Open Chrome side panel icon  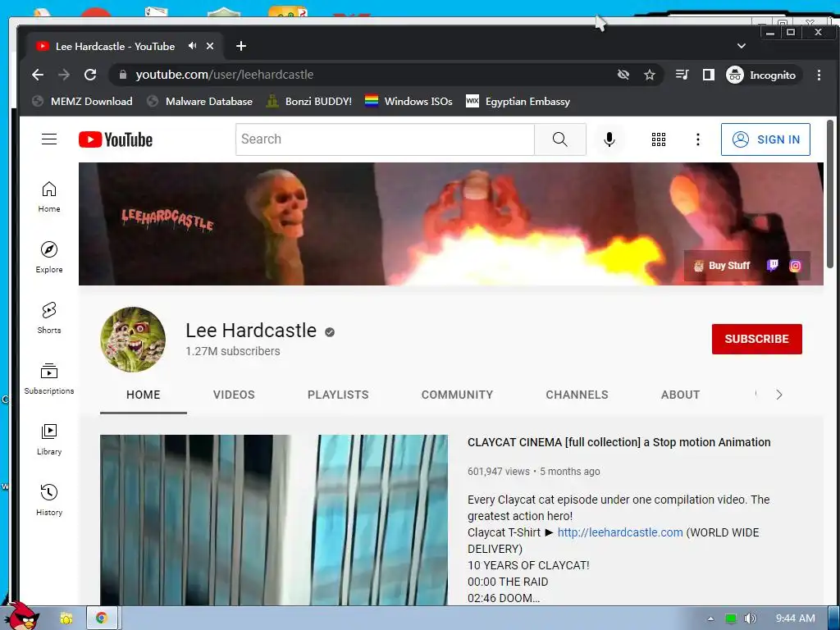click(708, 75)
